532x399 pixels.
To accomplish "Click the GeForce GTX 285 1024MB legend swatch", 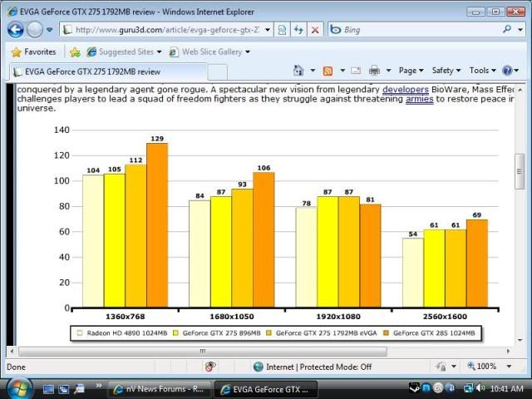I will pyautogui.click(x=386, y=332).
